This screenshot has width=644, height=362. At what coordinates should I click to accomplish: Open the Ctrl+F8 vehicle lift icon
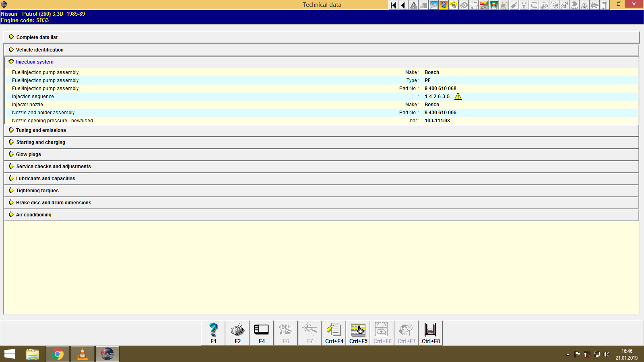pyautogui.click(x=430, y=332)
